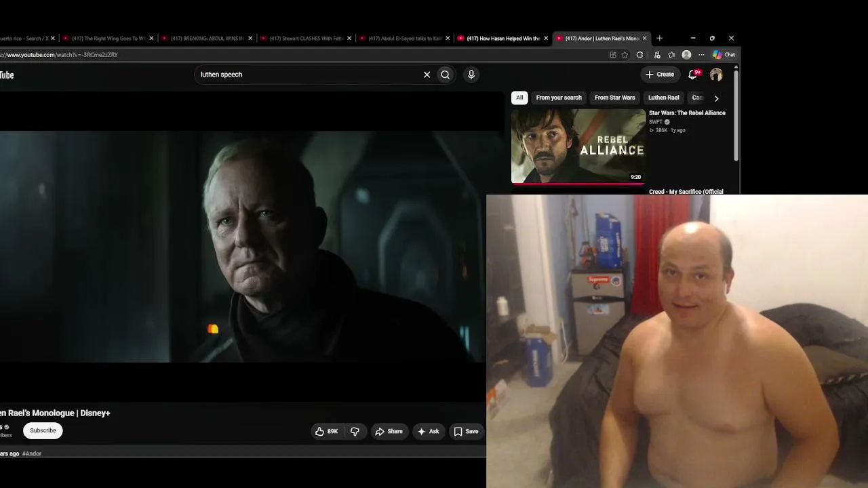Open the Ask AI button under the video
The width and height of the screenshot is (868, 488).
click(x=429, y=431)
